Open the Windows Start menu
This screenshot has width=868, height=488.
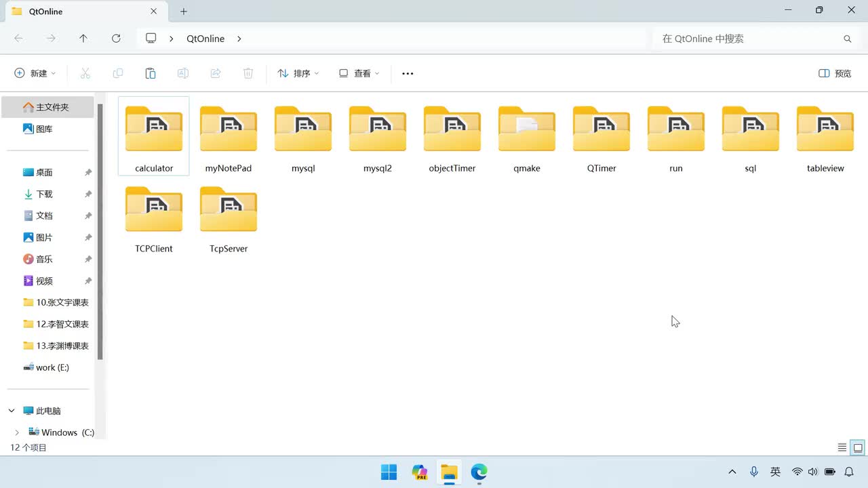(x=389, y=472)
